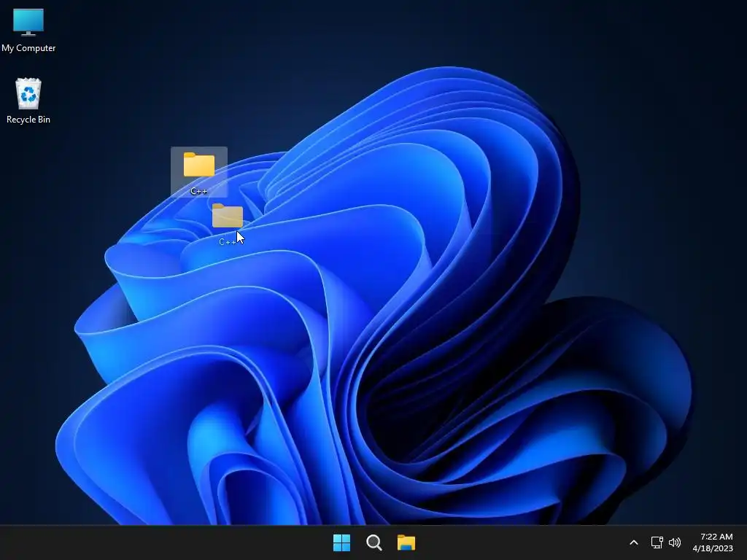Select the highlighted C++ folder
This screenshot has width=747, height=560.
tap(199, 172)
